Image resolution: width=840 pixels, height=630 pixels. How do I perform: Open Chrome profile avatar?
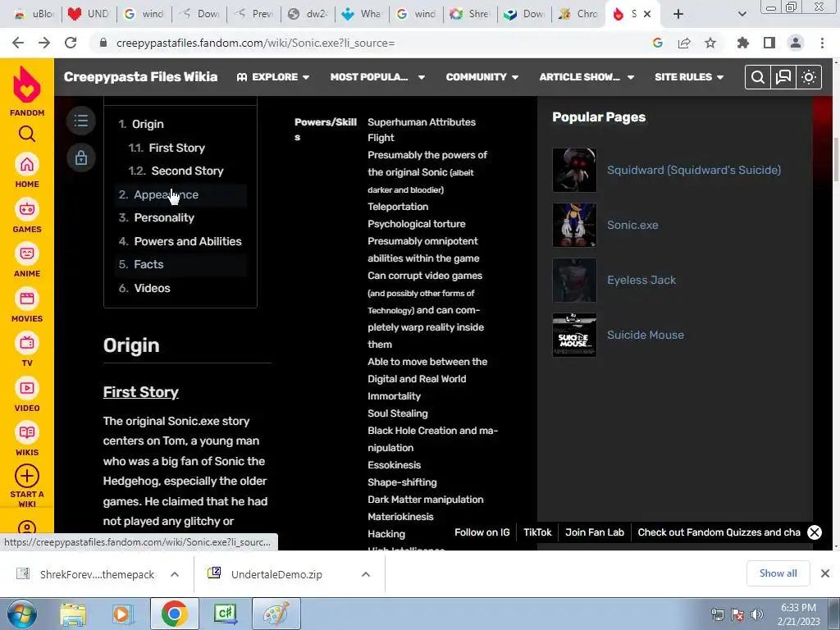point(796,43)
